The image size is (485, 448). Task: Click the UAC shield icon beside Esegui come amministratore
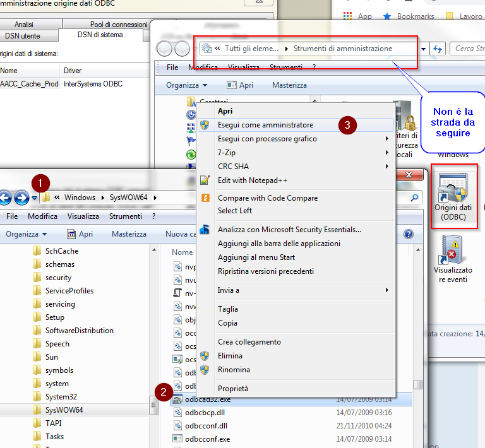(205, 125)
